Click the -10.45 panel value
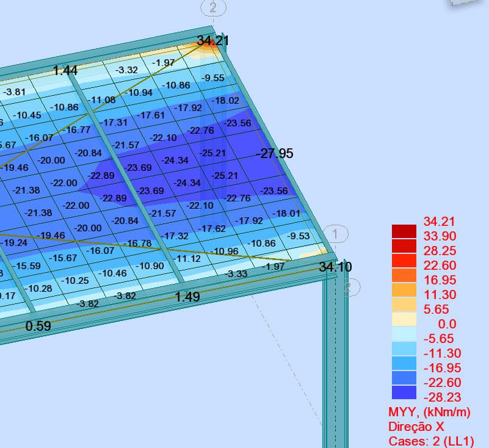The width and height of the screenshot is (489, 448). click(x=27, y=115)
